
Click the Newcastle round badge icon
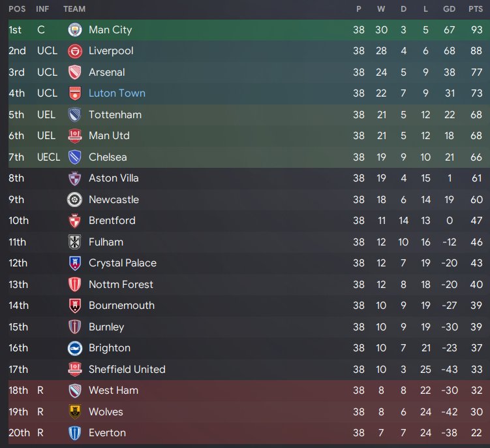pos(74,200)
